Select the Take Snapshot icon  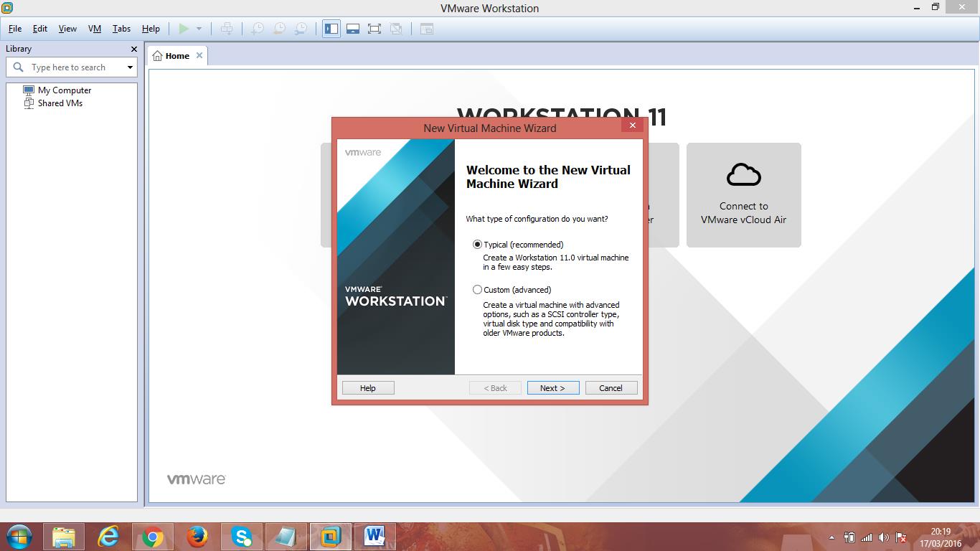(258, 29)
